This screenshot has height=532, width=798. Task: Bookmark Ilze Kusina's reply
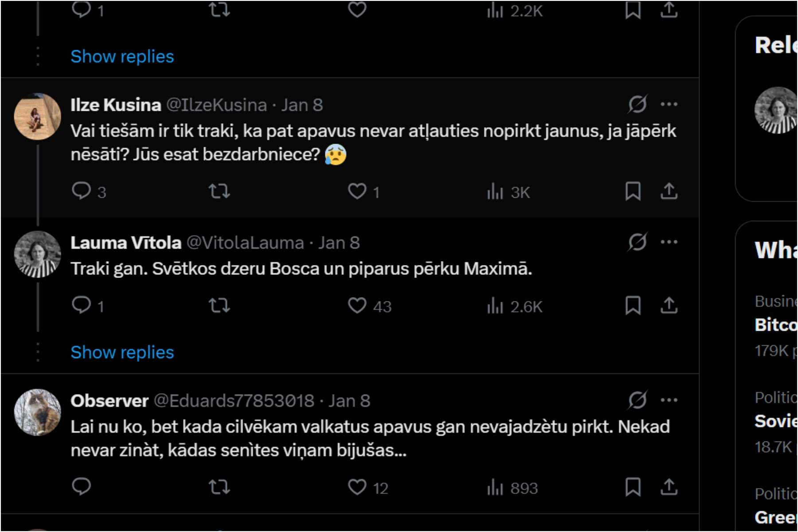633,192
